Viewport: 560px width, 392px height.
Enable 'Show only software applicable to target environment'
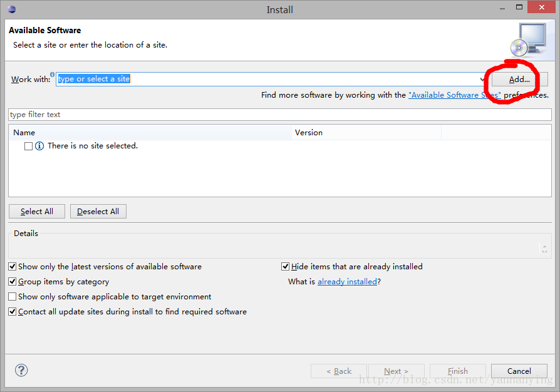click(x=13, y=296)
